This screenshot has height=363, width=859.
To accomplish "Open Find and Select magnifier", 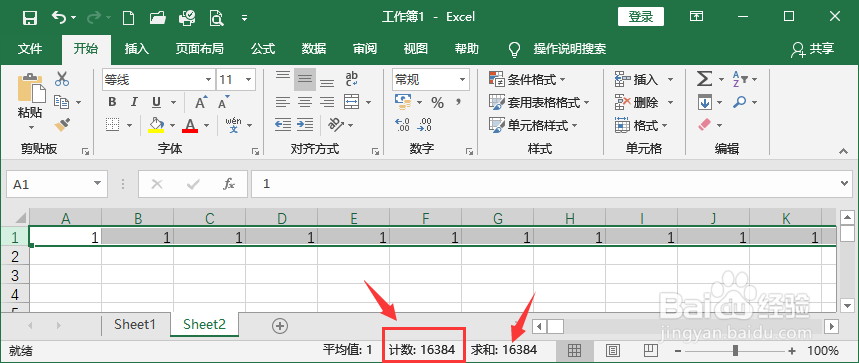I will pos(740,102).
